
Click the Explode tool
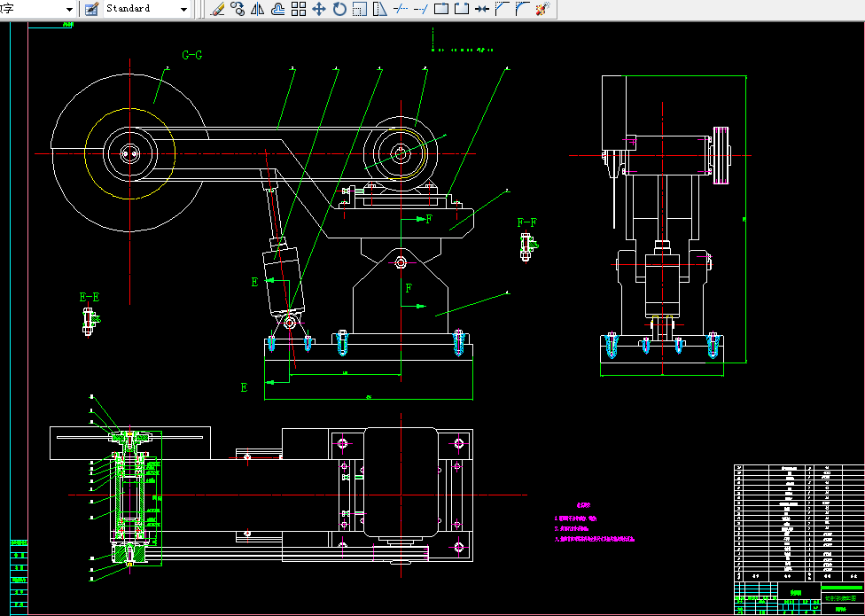pyautogui.click(x=542, y=9)
